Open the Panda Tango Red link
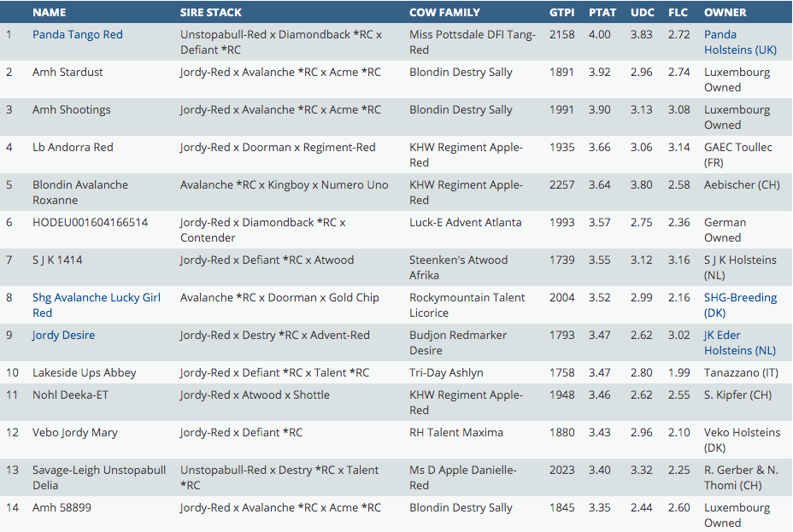This screenshot has width=793, height=532. pos(78,35)
